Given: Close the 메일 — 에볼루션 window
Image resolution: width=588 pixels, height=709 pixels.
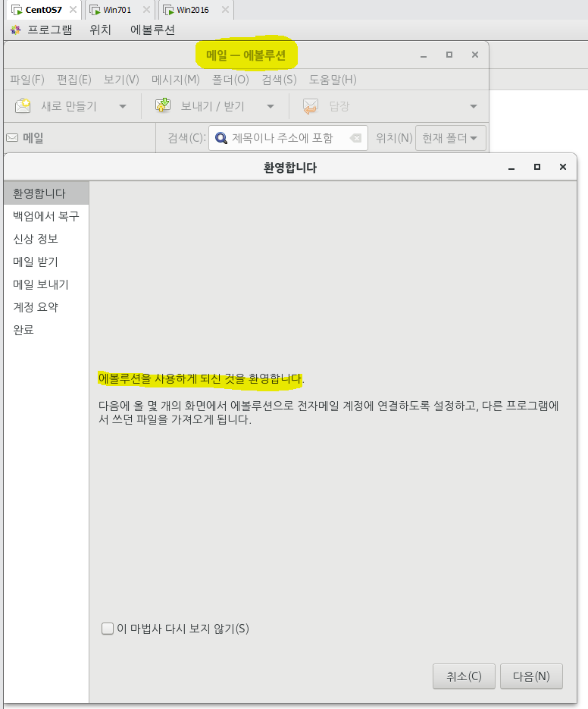Looking at the screenshot, I should pyautogui.click(x=475, y=55).
